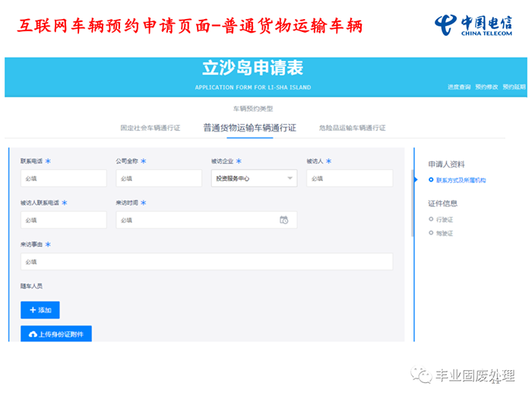This screenshot has height=399, width=532.
Task: Click into the 公司全称 text box
Action: pos(159,179)
